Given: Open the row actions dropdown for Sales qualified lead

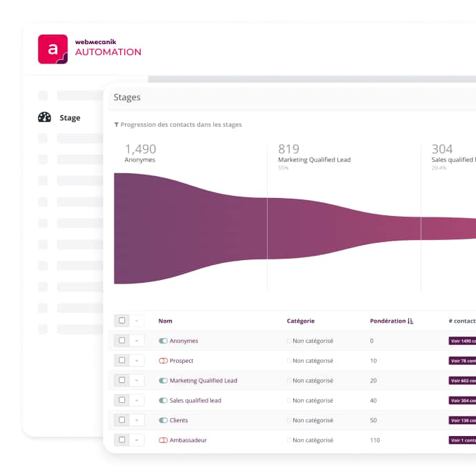Looking at the screenshot, I should 137,400.
